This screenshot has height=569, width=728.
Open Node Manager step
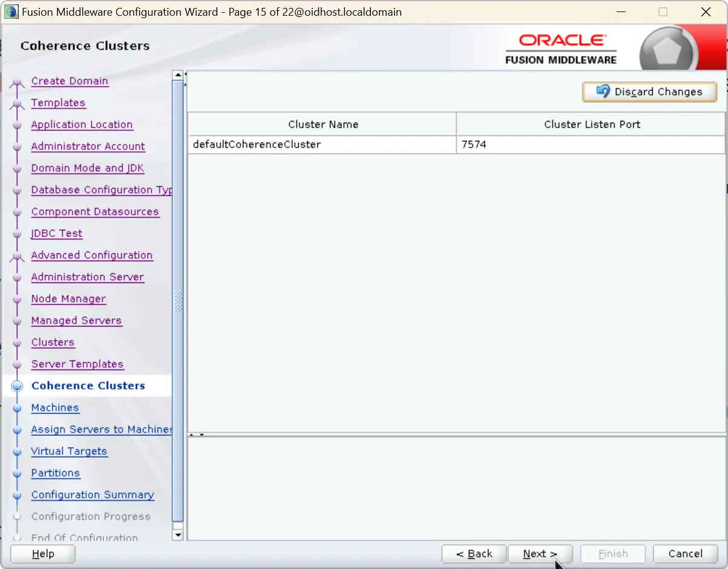click(68, 299)
